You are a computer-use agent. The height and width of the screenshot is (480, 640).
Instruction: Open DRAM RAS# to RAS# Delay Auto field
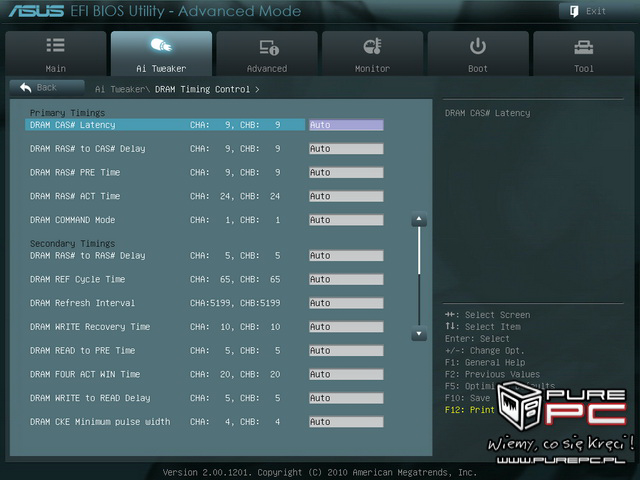pos(346,256)
